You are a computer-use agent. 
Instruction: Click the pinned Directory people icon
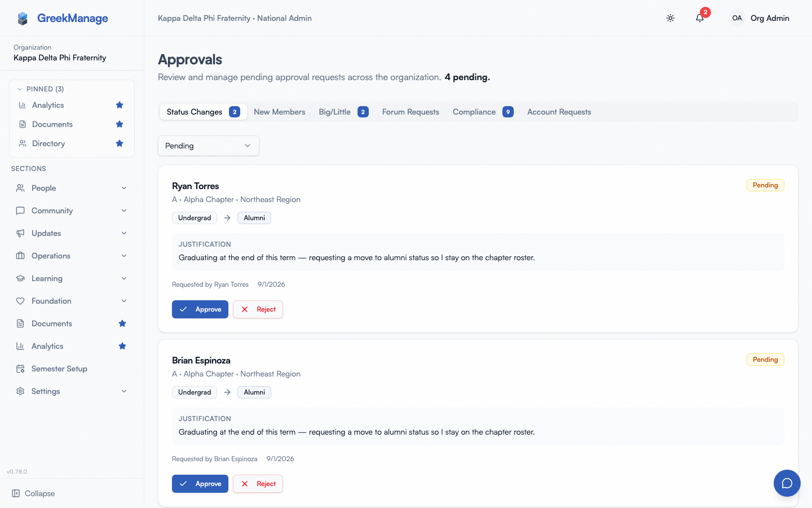click(23, 143)
